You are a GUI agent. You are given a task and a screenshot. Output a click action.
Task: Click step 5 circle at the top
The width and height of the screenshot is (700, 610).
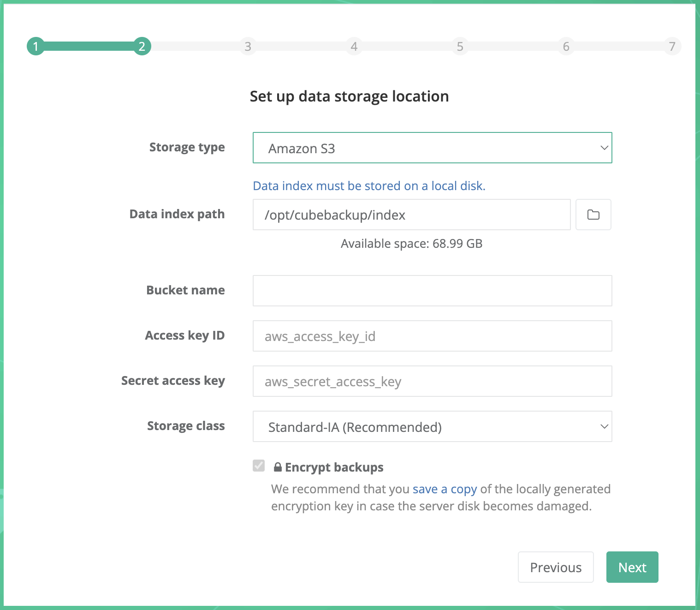[x=460, y=46]
